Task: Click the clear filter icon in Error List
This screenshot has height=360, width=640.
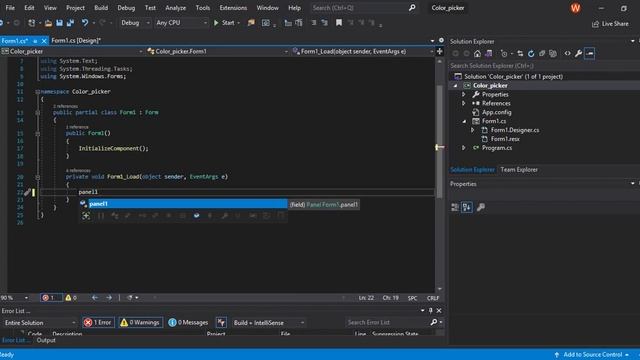Action: tap(221, 322)
